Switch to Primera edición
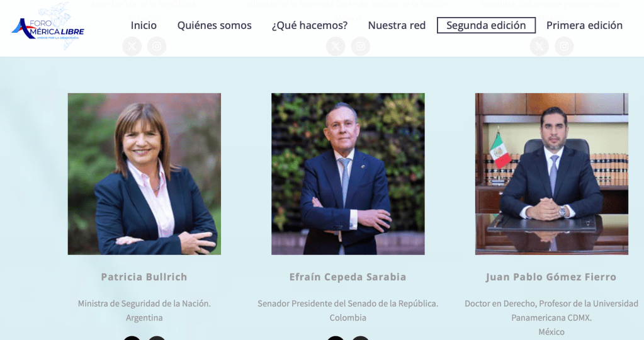This screenshot has height=340, width=644. click(x=584, y=25)
